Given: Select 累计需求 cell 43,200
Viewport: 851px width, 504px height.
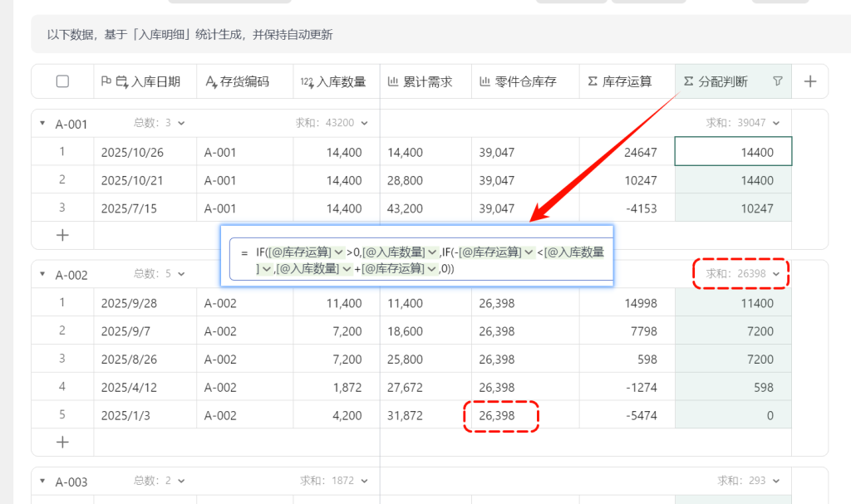Looking at the screenshot, I should point(426,208).
